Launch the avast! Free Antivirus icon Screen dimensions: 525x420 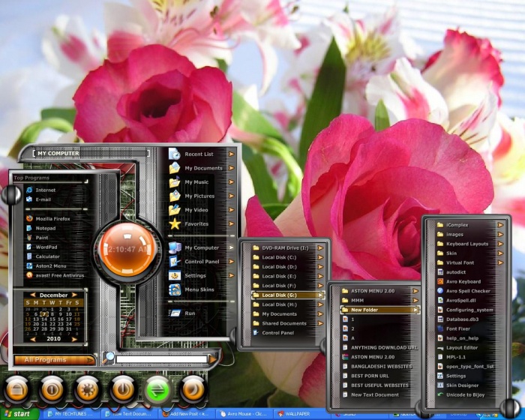[x=29, y=275]
